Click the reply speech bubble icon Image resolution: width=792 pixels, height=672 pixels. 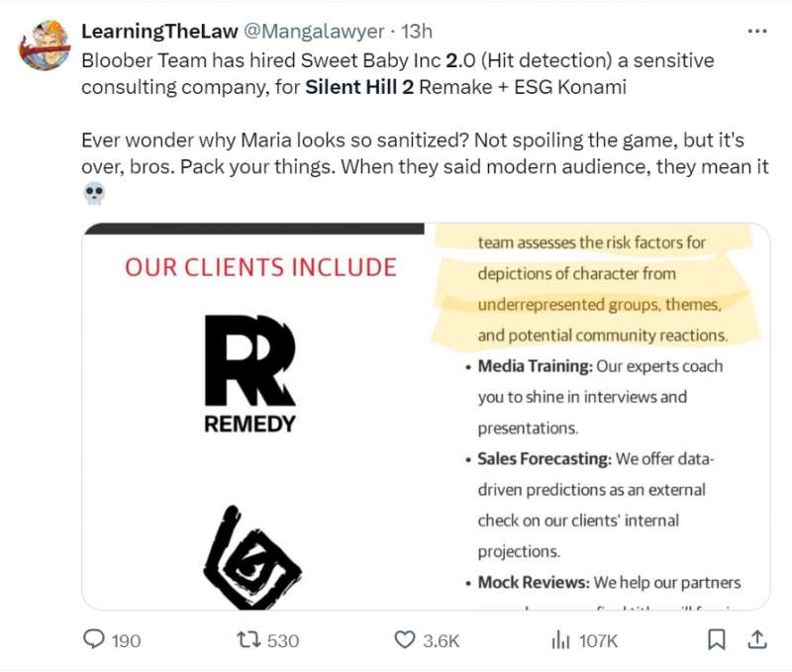93,640
